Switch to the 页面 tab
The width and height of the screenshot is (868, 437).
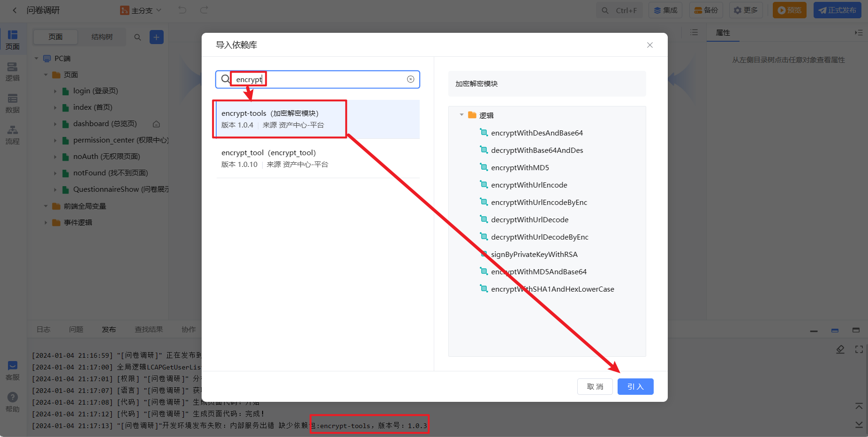tap(56, 37)
